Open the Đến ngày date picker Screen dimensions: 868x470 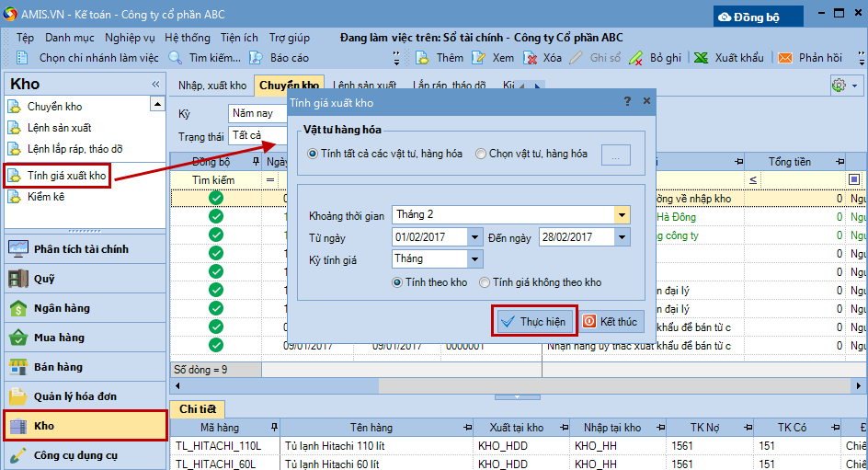(622, 237)
